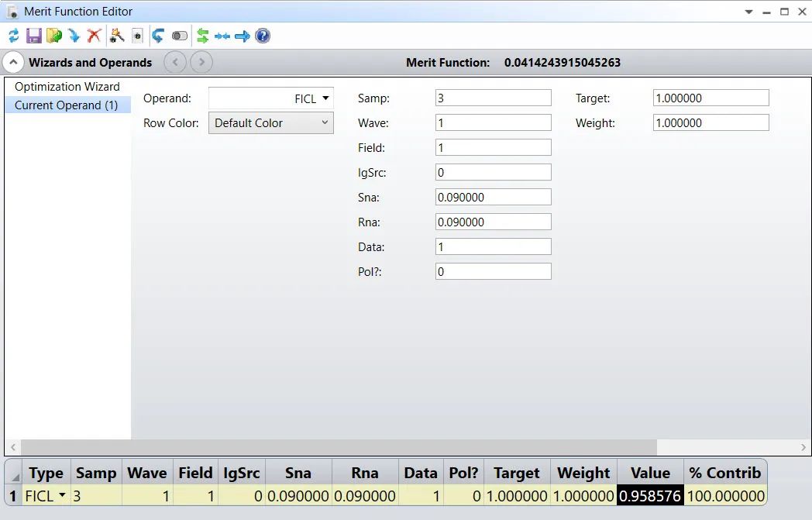Click the blue right arrow toolbar icon
The height and width of the screenshot is (520, 812).
tap(242, 36)
